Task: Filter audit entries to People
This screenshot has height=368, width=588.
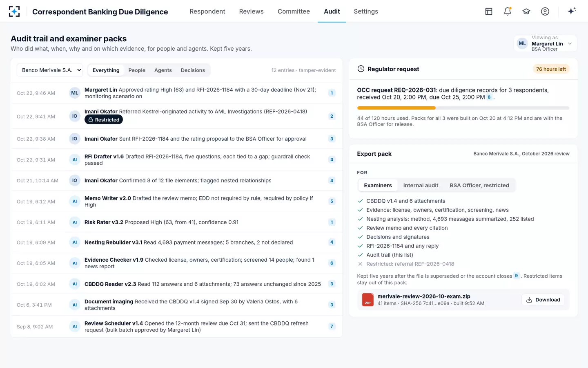Action: pyautogui.click(x=137, y=70)
